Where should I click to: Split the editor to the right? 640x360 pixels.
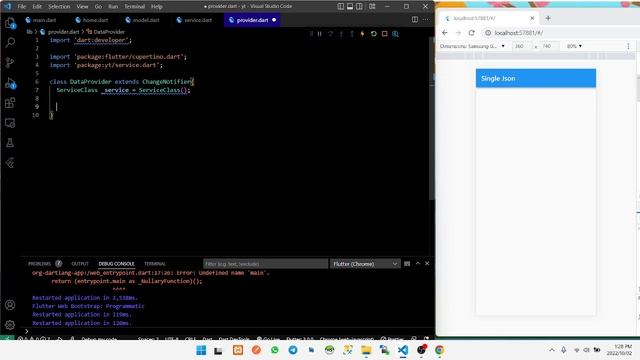415,20
